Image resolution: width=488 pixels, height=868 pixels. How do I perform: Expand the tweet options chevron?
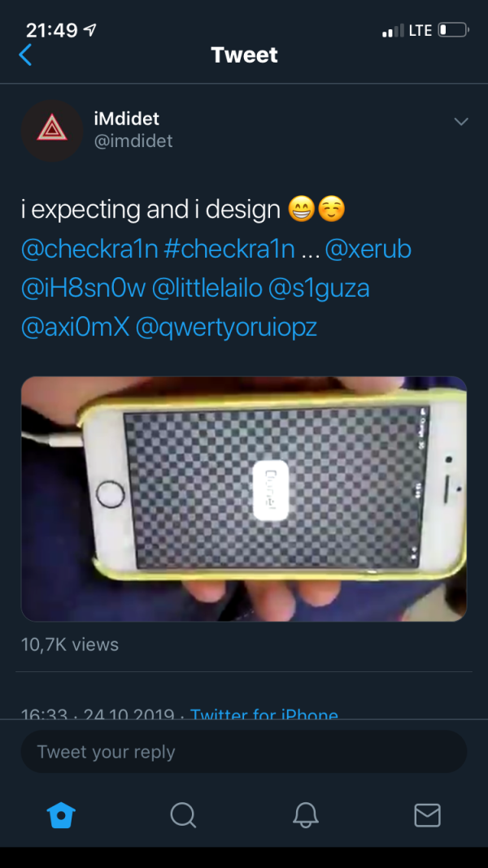461,122
